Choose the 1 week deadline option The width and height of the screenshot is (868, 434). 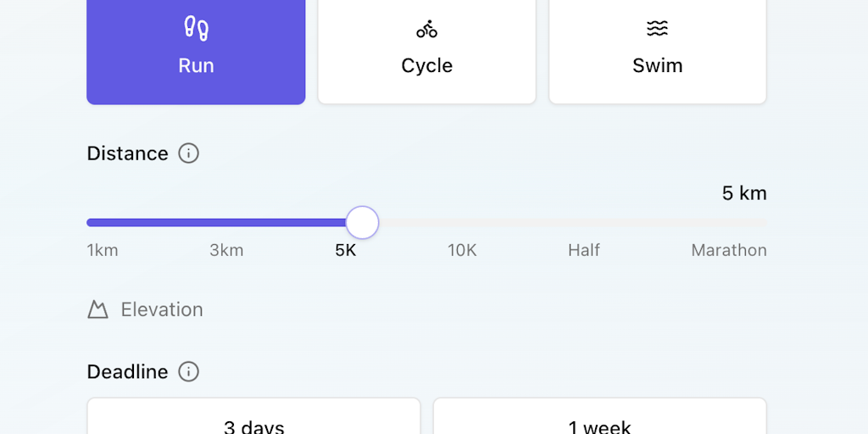599,422
